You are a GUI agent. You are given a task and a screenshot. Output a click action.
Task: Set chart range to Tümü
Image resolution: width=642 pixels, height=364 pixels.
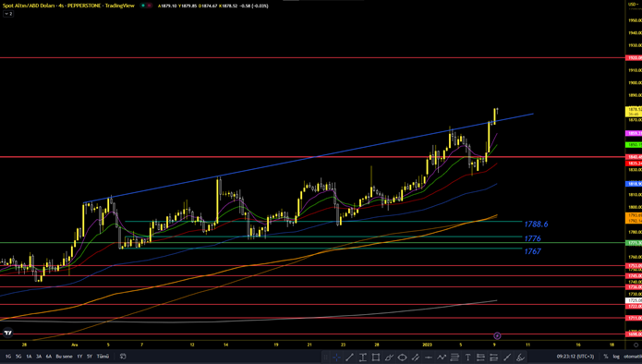pos(103,357)
